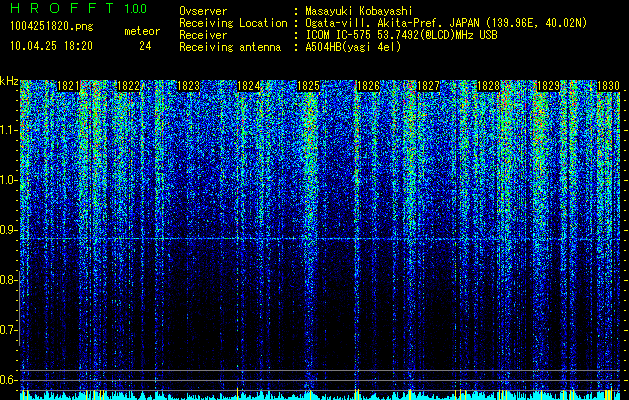Click the 1829 time marker
The height and width of the screenshot is (400, 629).
tap(548, 86)
